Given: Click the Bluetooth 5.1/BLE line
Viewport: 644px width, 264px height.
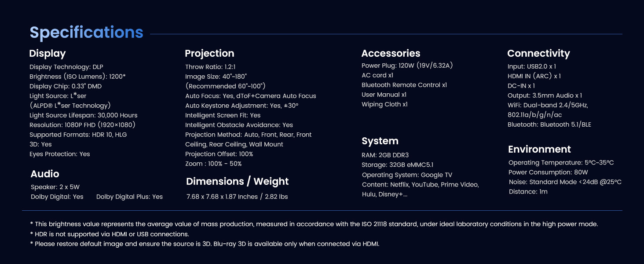Looking at the screenshot, I should (x=549, y=125).
